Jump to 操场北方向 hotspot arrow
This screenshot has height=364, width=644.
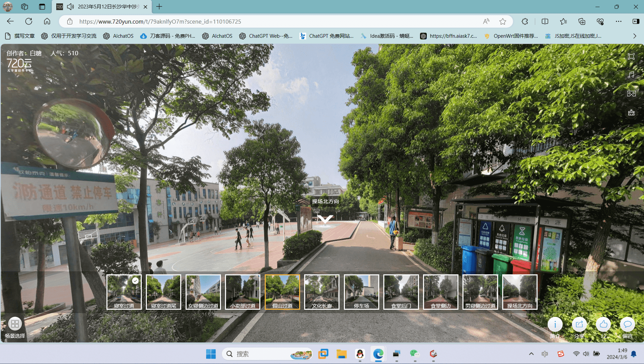click(325, 219)
